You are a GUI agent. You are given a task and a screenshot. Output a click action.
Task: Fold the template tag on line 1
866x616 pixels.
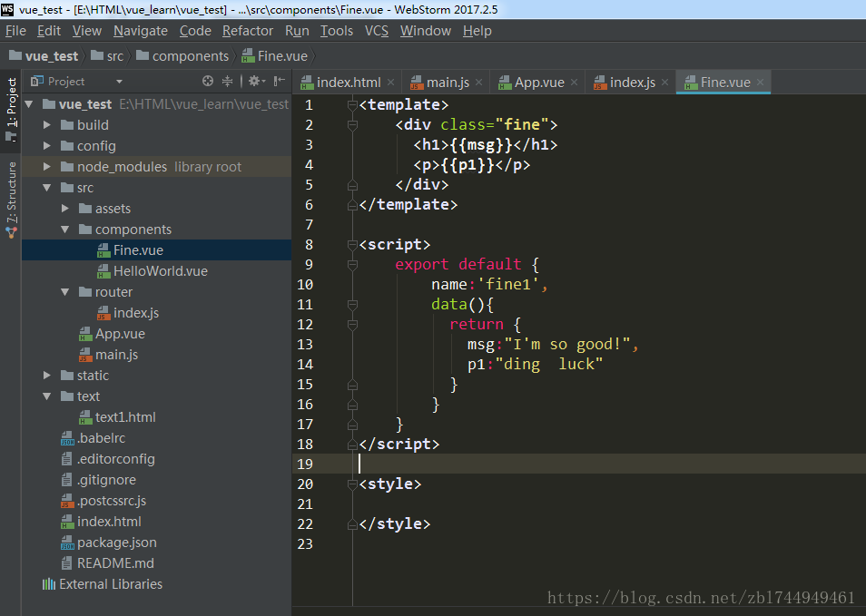tap(352, 105)
